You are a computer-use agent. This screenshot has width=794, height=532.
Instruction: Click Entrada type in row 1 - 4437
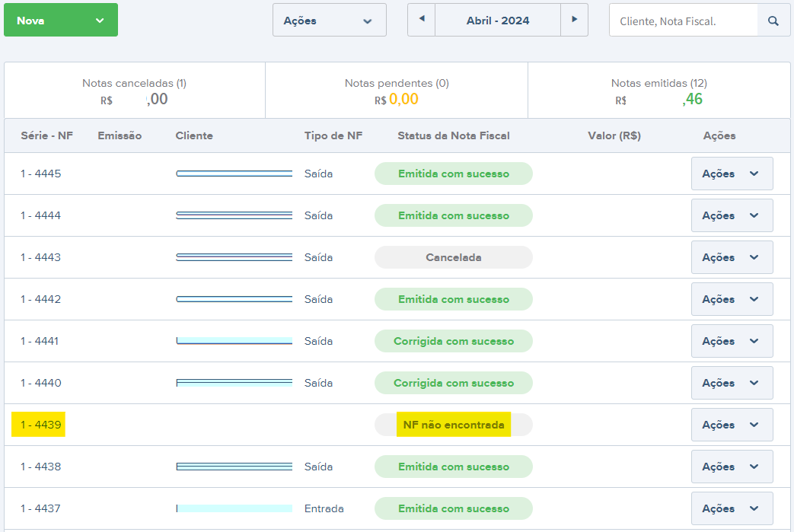[x=324, y=508]
